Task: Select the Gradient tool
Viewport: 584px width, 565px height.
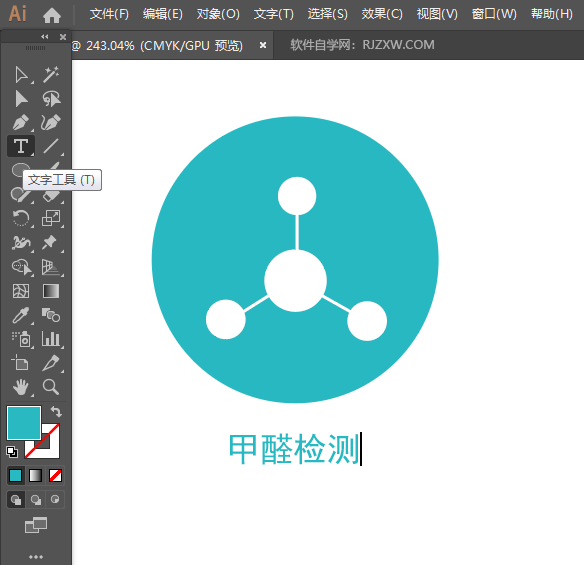Action: [51, 291]
